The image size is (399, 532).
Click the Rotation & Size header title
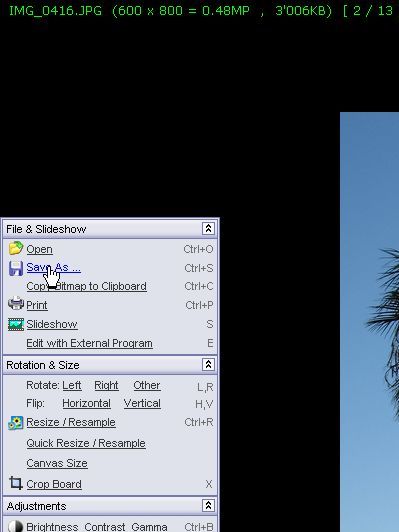pos(43,365)
